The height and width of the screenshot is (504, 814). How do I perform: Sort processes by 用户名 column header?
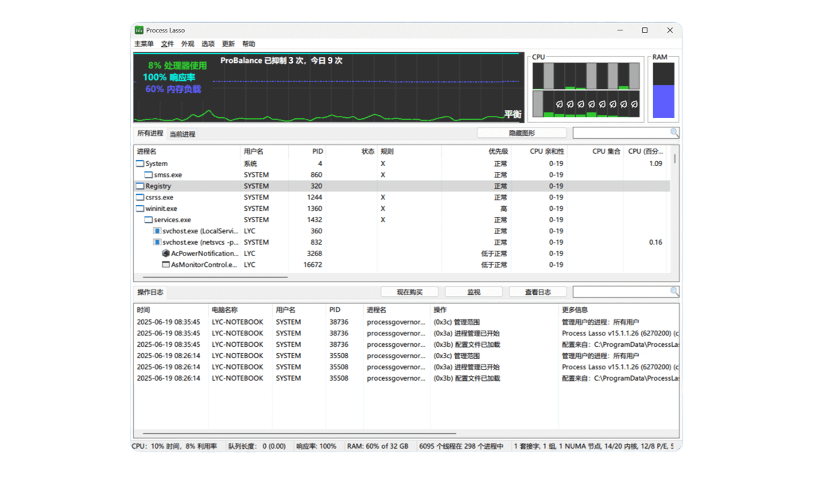(265, 151)
